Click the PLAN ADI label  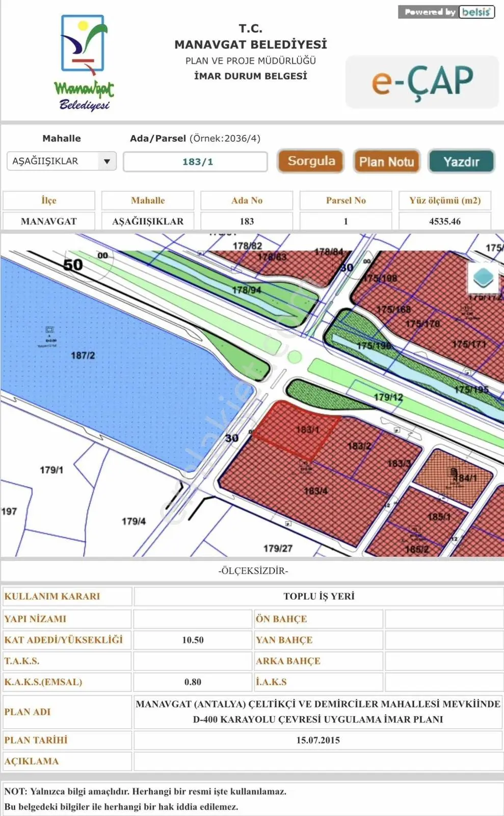pos(28,712)
